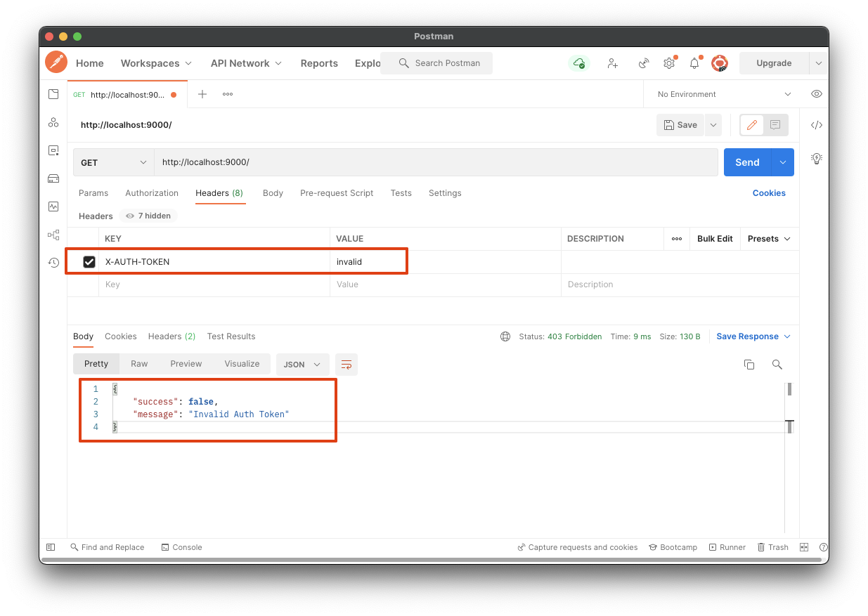Click the request URL field
868x616 pixels.
(436, 162)
